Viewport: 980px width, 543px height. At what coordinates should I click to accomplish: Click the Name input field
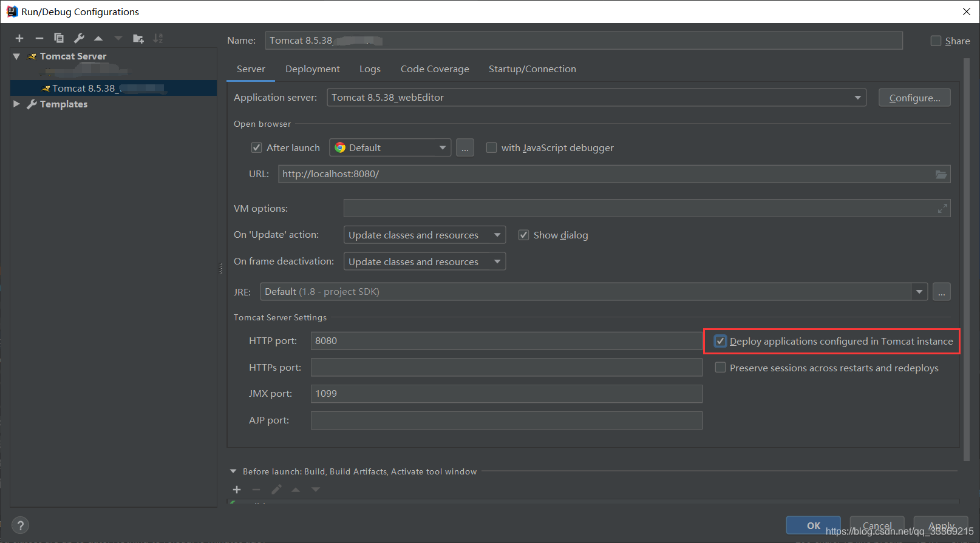(584, 41)
